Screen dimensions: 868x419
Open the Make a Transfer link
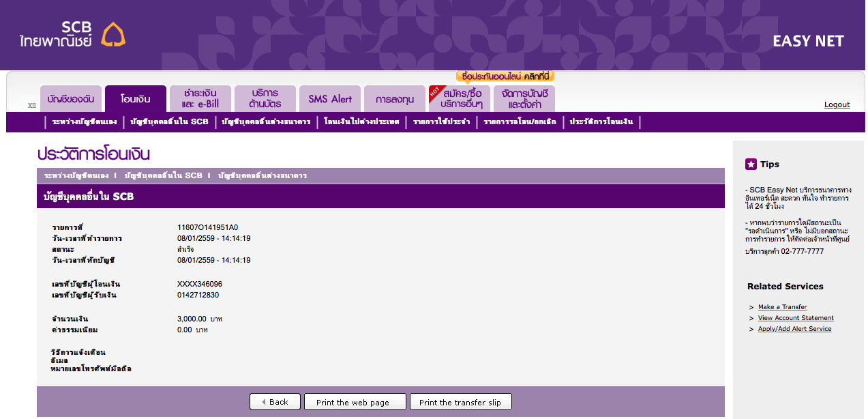pyautogui.click(x=783, y=307)
